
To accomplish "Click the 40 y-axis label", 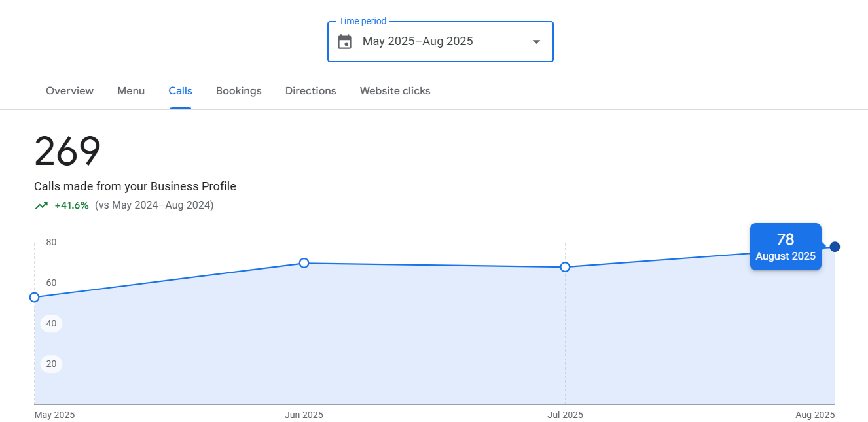I will 51,324.
